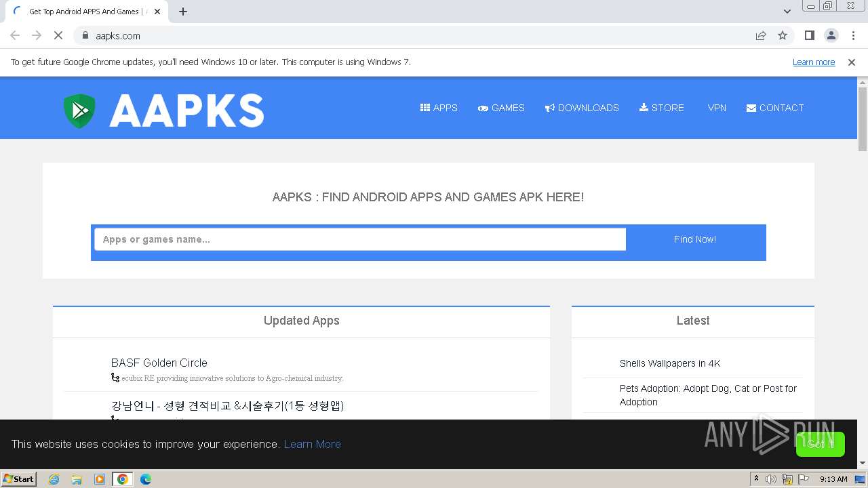
Task: Toggle Chrome side panel
Action: tap(809, 35)
